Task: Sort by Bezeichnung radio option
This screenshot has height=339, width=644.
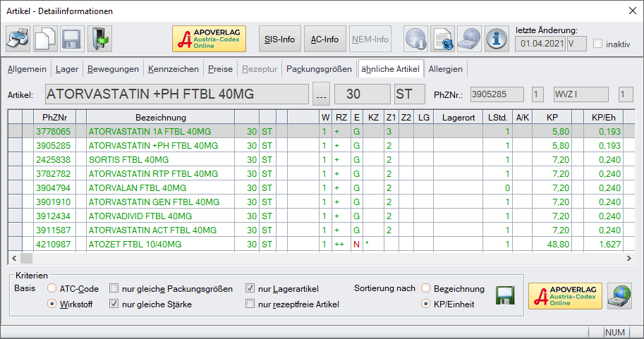Action: click(426, 289)
